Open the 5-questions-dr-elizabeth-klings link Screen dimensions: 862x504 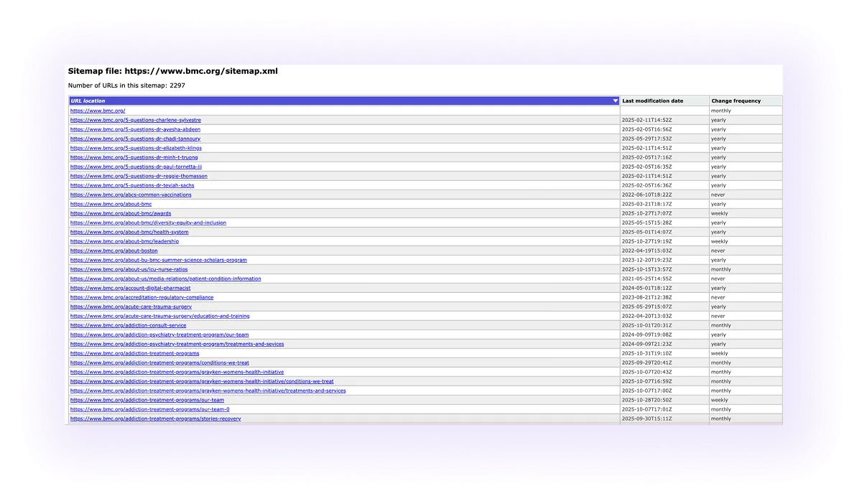[x=135, y=147]
